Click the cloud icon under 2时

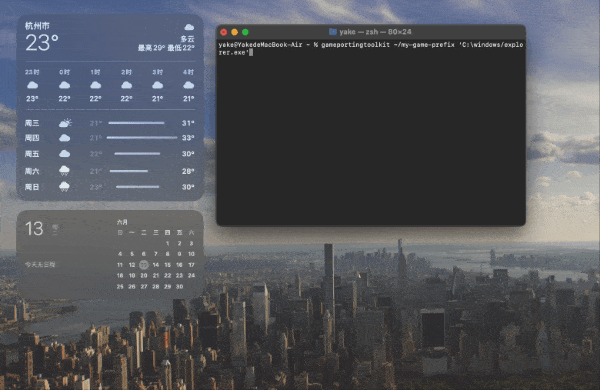[126, 85]
